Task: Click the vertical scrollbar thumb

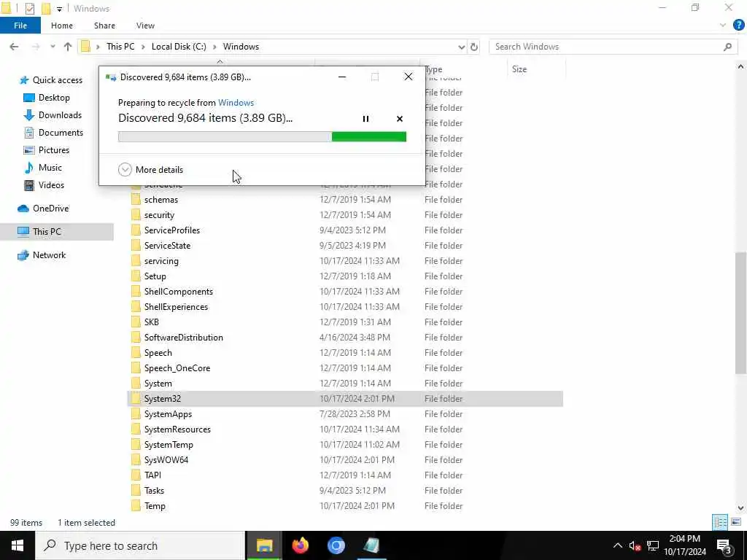Action: tap(741, 313)
